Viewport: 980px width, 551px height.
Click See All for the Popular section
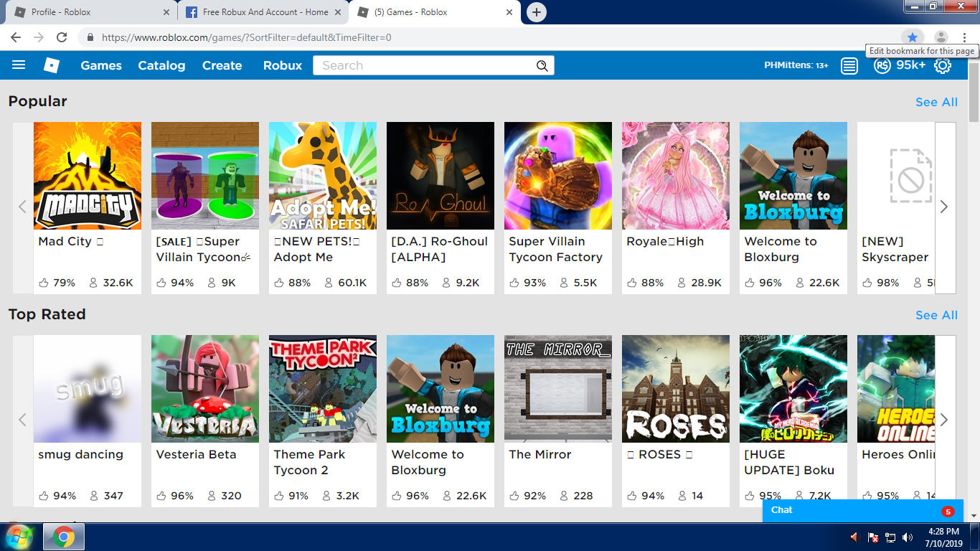[936, 102]
